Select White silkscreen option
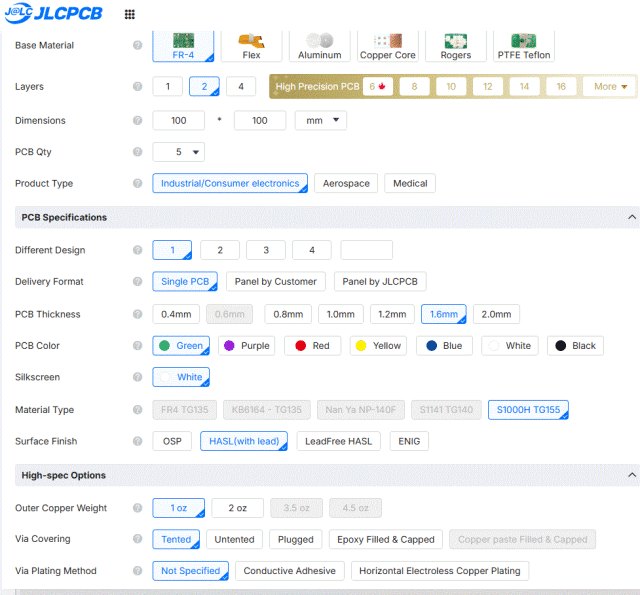Viewport: 640px width, 595px height. pyautogui.click(x=181, y=377)
